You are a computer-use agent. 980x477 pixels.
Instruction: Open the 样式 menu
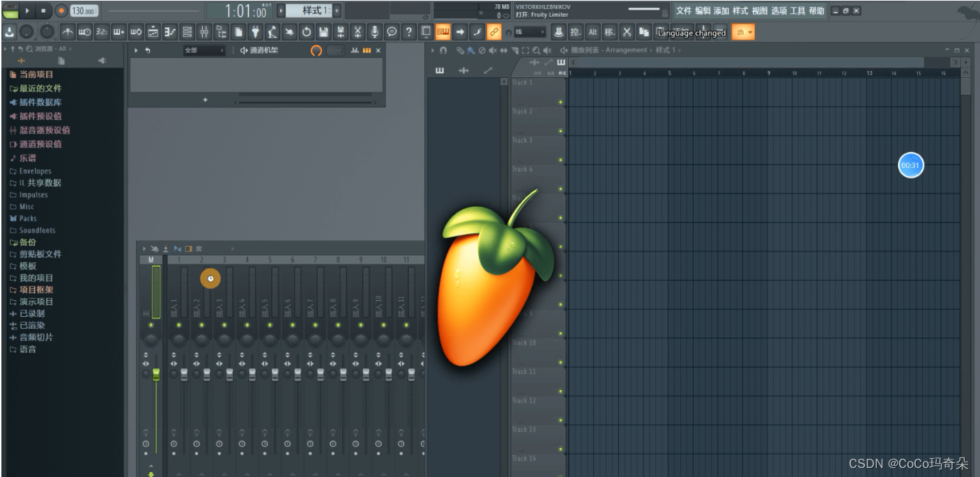point(740,10)
